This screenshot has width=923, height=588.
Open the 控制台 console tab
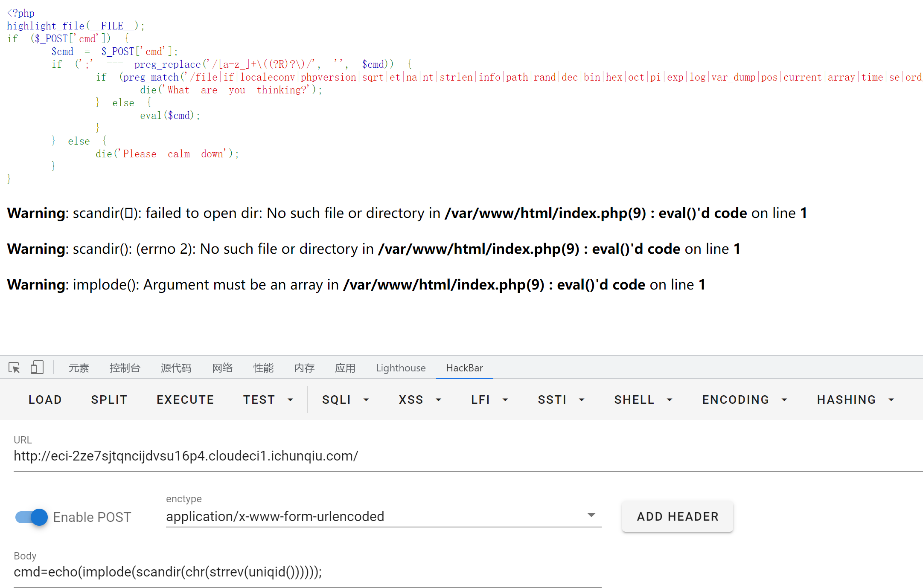125,368
